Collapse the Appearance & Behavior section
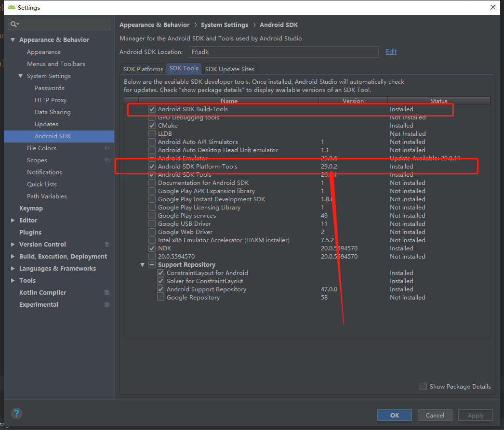 [x=13, y=39]
